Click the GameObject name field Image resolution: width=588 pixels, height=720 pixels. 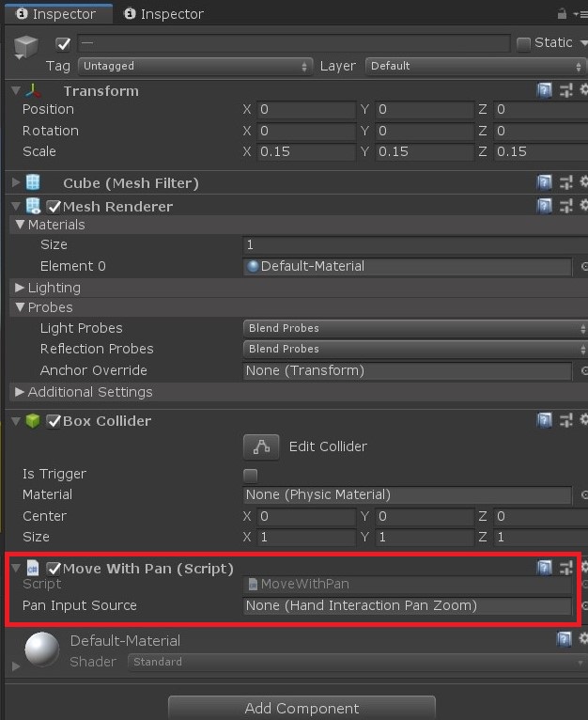(x=294, y=43)
